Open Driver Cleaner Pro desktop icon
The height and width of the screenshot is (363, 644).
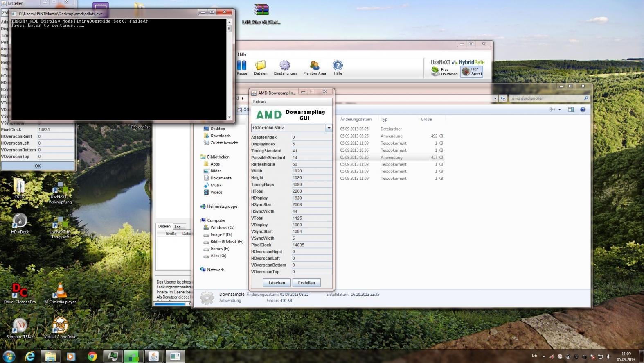coord(20,293)
